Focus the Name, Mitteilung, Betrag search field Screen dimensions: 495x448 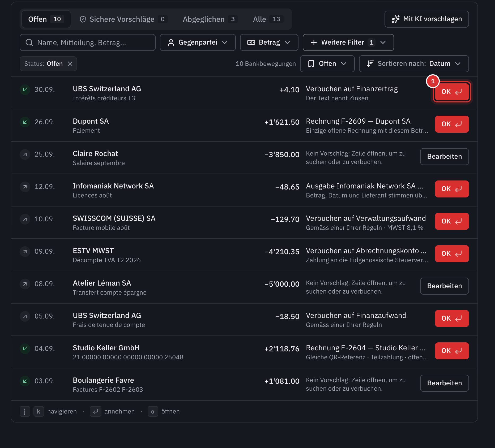[88, 42]
